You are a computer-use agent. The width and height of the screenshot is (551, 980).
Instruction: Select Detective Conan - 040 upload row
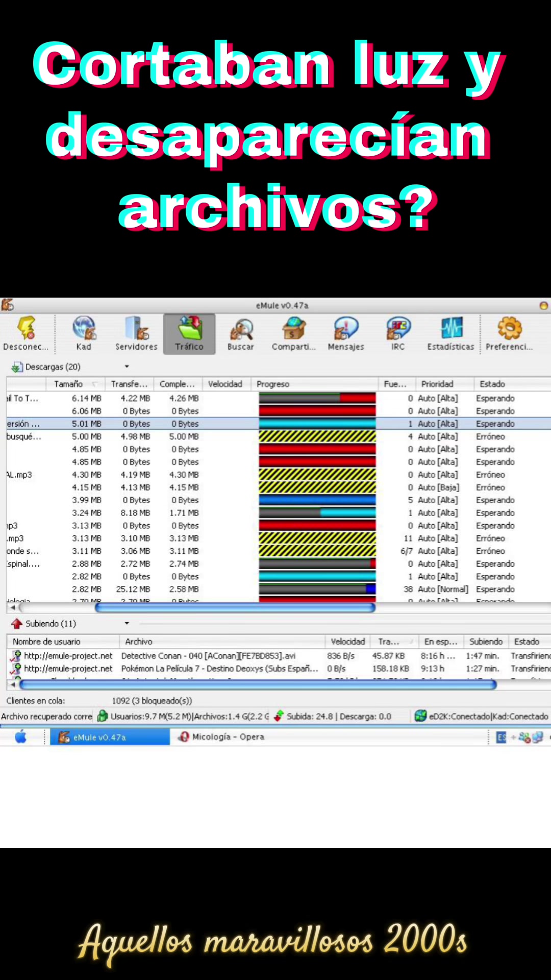point(279,655)
